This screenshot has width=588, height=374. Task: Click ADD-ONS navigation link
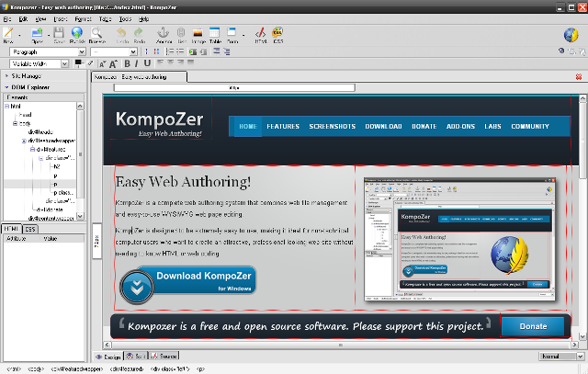pos(460,127)
